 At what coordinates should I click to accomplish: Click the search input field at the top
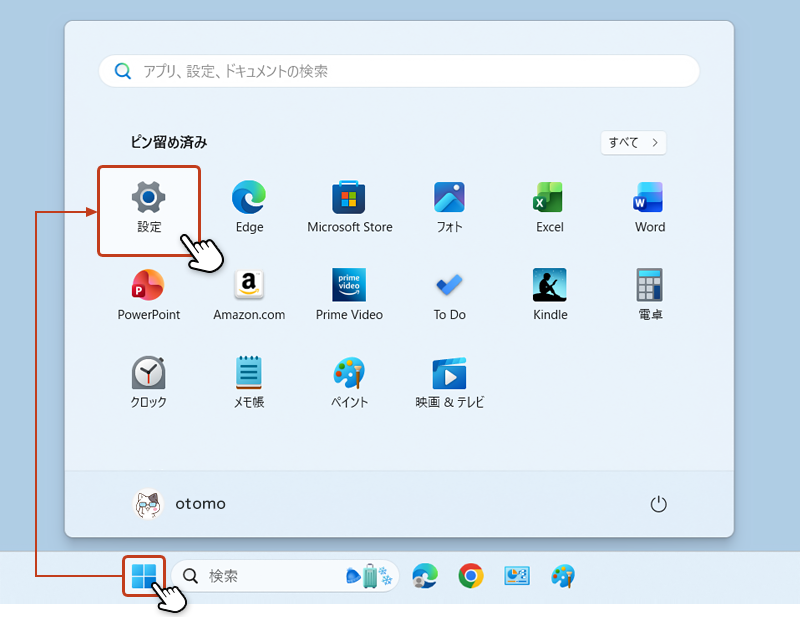click(x=398, y=70)
